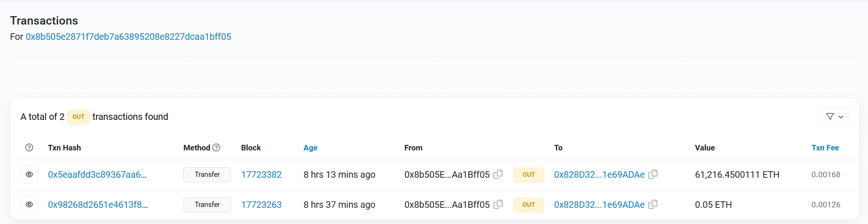The height and width of the screenshot is (224, 868).
Task: Open To address 0x828D32 in second row
Action: pos(599,205)
